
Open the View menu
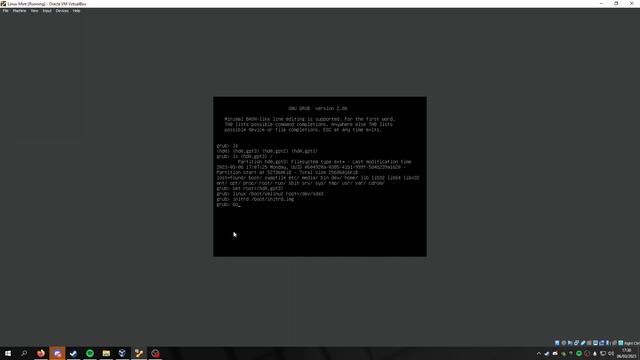(34, 11)
